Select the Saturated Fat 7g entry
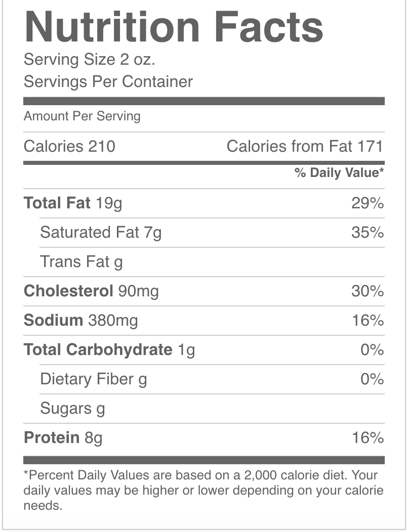 pyautogui.click(x=101, y=233)
